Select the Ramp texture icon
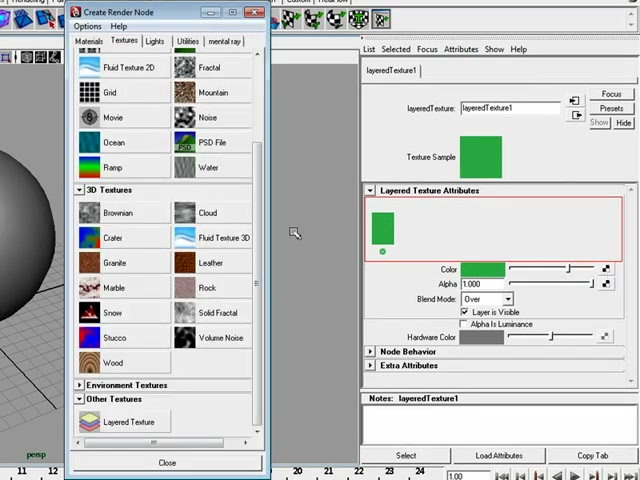640x480 pixels. (x=89, y=167)
